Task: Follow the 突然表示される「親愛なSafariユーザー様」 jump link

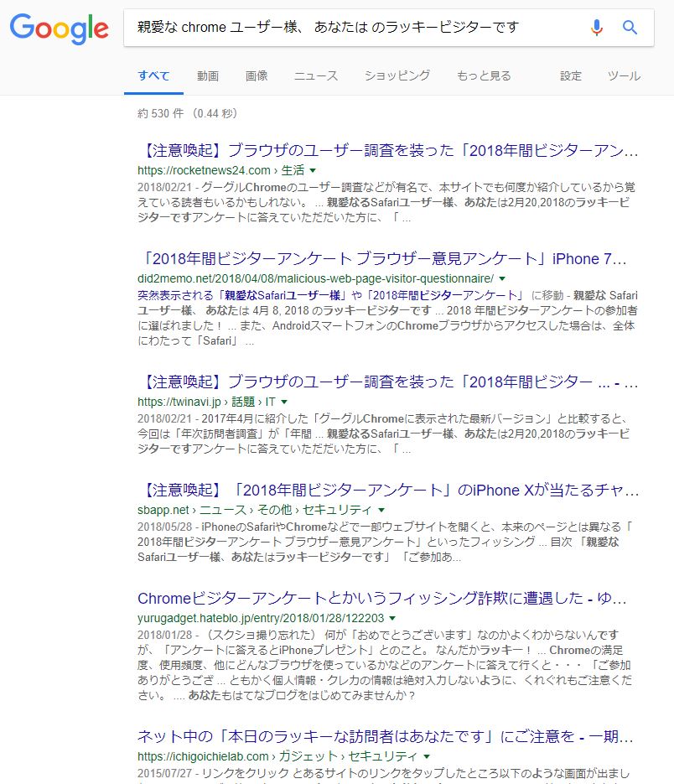Action: pos(332,295)
